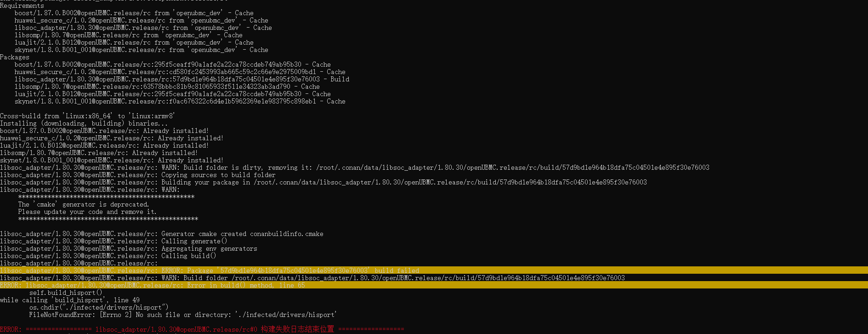Click the "Building your package in" path
868x334 pixels.
coord(450,183)
